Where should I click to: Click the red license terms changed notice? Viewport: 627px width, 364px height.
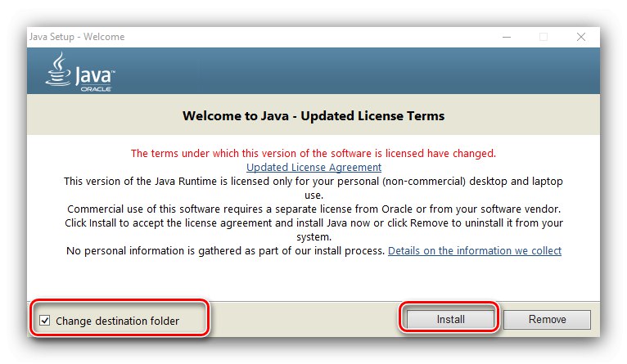[x=313, y=154]
